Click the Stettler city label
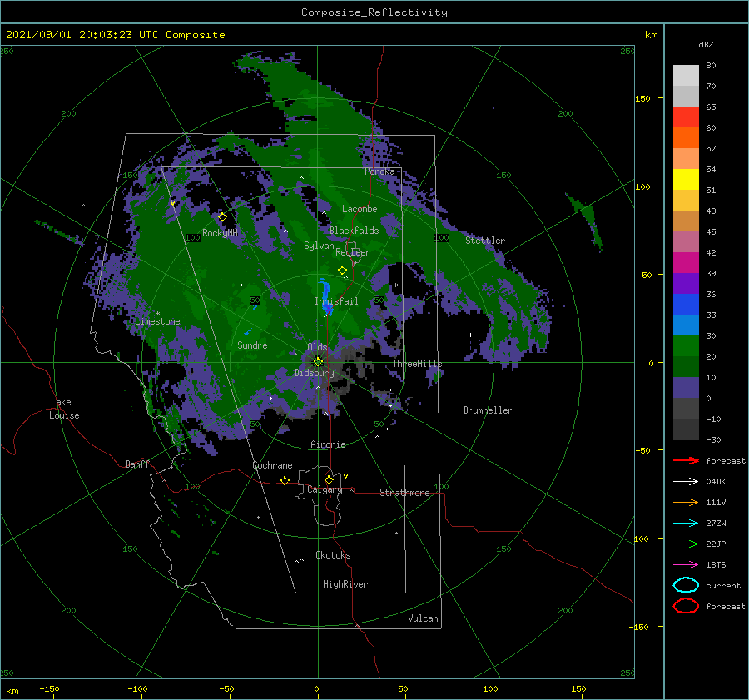 [x=485, y=241]
